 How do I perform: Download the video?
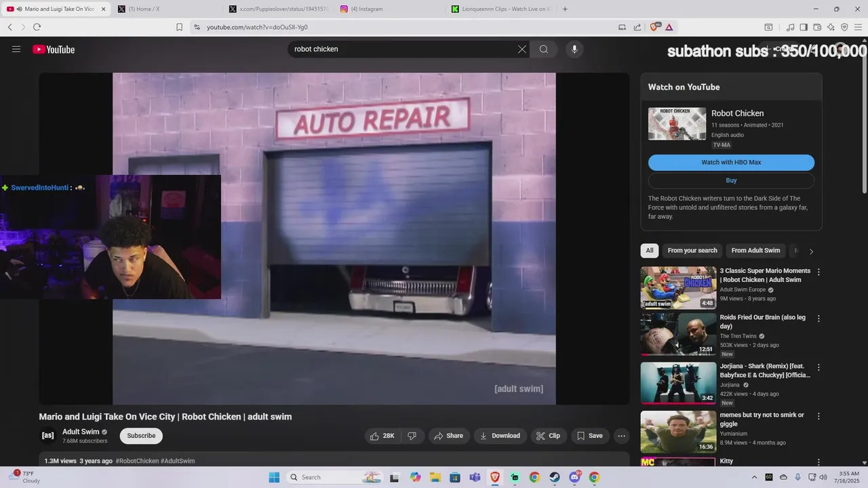(500, 436)
